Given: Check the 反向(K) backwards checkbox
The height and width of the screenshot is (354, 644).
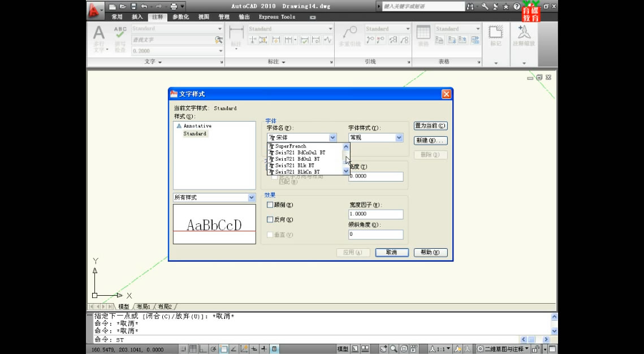Looking at the screenshot, I should [x=270, y=220].
